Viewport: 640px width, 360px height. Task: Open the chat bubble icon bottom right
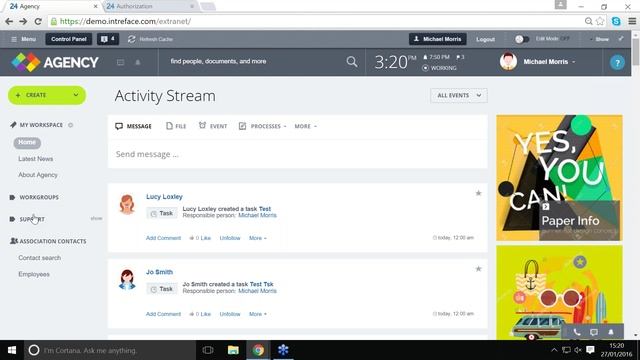point(594,332)
